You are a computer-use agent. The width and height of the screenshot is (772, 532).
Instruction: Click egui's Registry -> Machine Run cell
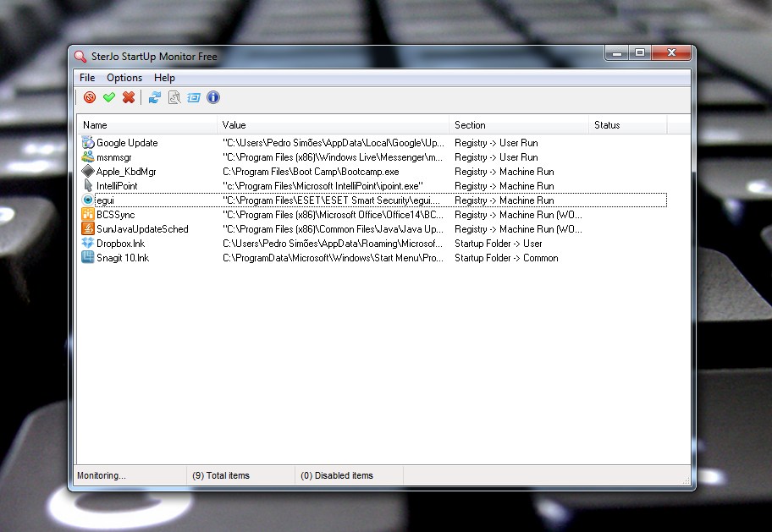pos(505,200)
